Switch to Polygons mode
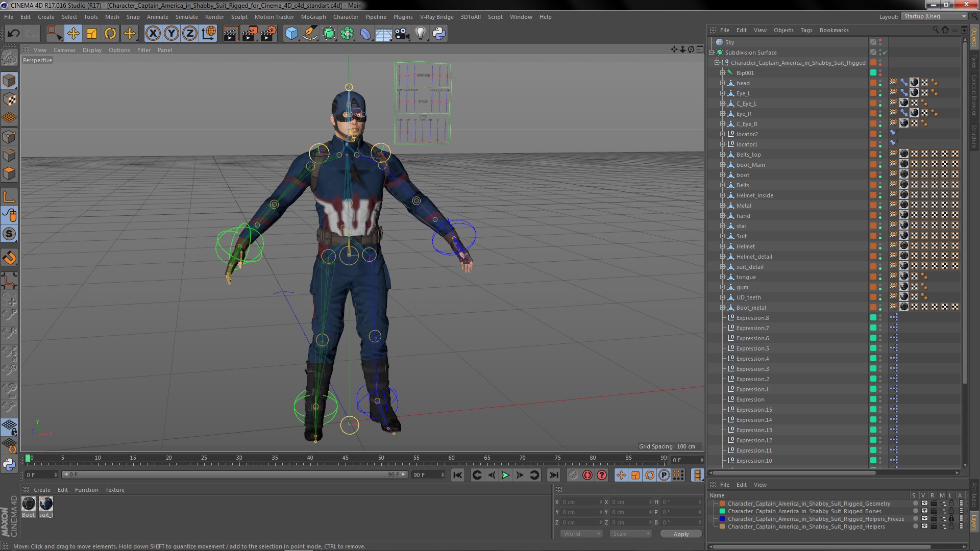Image resolution: width=980 pixels, height=551 pixels. click(9, 173)
